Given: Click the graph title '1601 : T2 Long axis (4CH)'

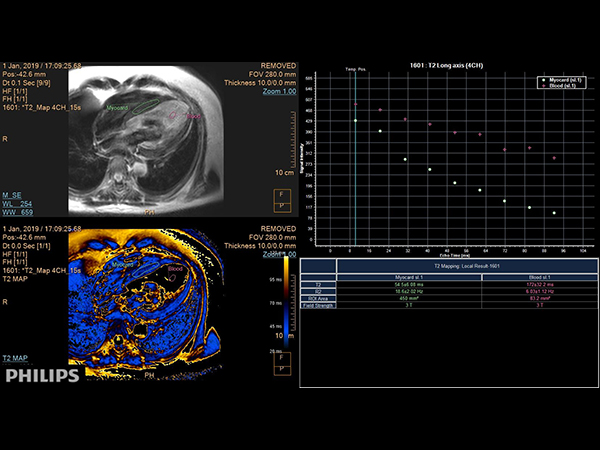Looking at the screenshot, I should (x=446, y=65).
